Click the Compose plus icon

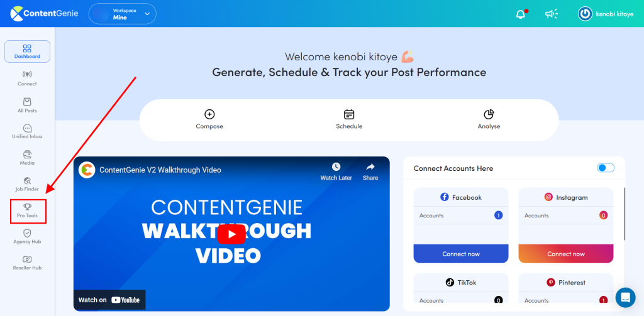pyautogui.click(x=209, y=114)
